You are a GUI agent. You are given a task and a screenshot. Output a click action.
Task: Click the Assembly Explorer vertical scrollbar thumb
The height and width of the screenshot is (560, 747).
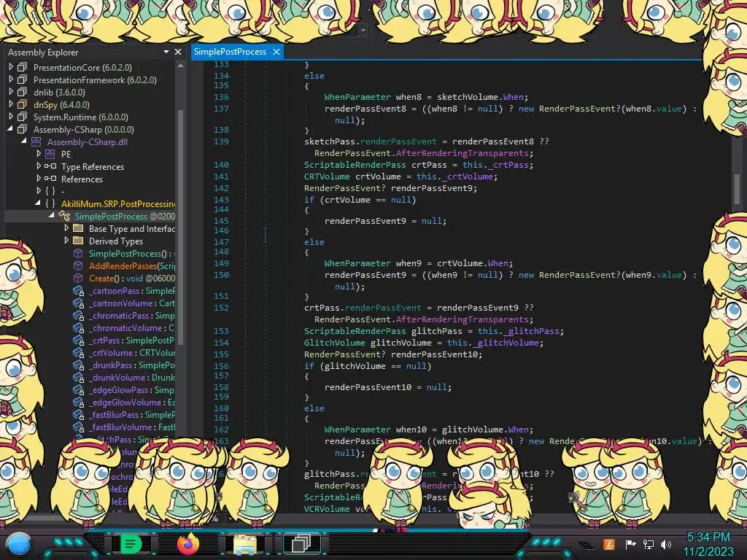point(181,226)
